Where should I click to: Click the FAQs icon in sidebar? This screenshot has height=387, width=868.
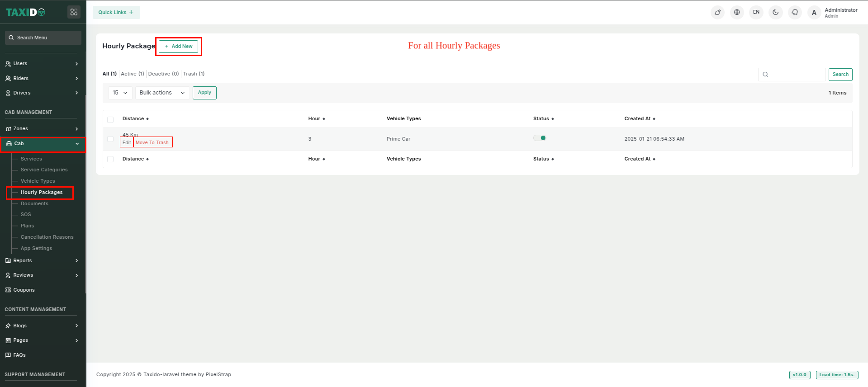coord(8,355)
